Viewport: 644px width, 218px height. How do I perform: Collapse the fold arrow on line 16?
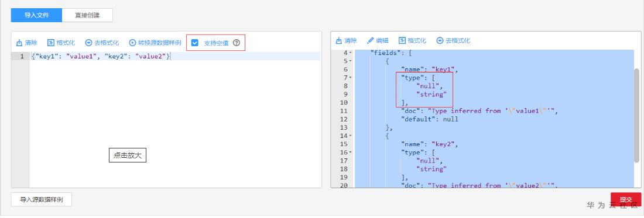(x=350, y=153)
